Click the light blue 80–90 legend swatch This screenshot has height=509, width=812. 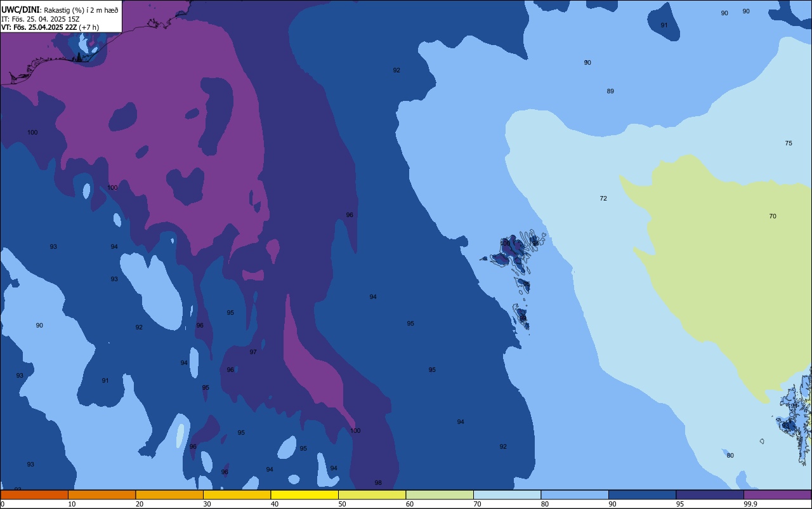(575, 494)
